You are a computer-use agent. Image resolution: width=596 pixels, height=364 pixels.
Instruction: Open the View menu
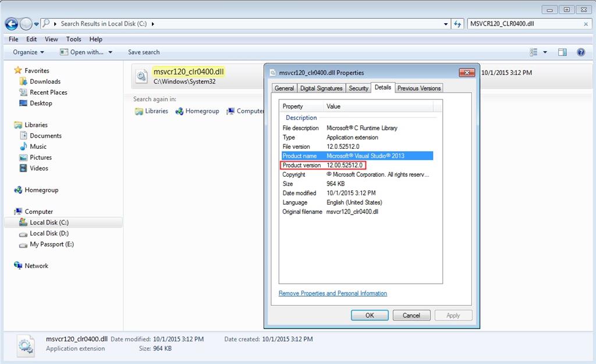pos(51,39)
